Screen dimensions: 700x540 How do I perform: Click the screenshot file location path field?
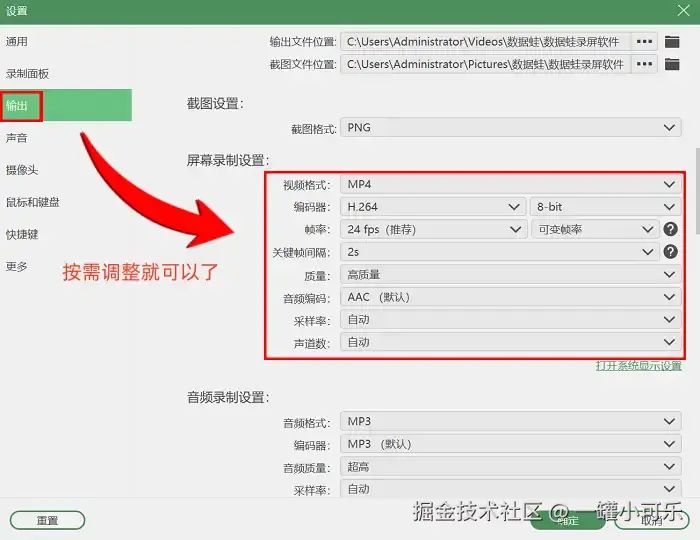tap(486, 64)
